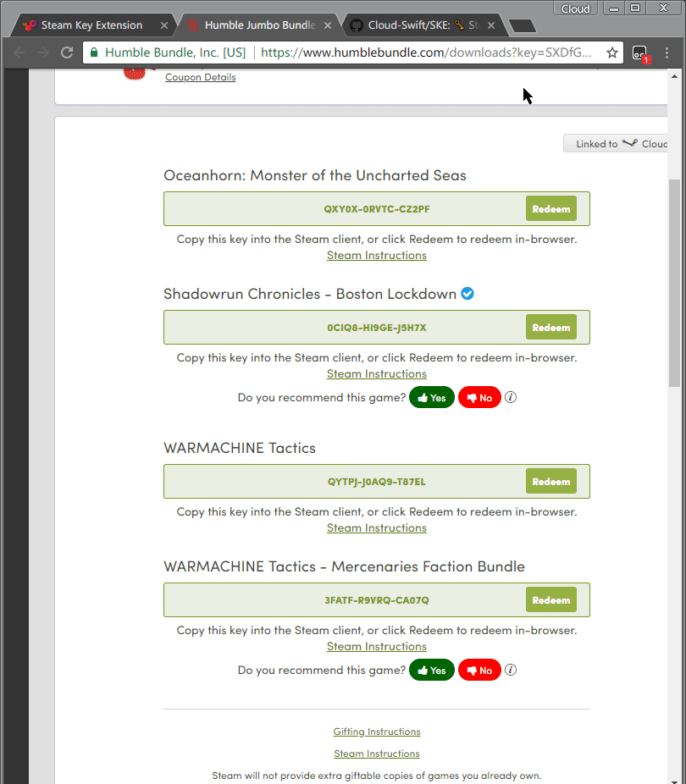Click the scrollbar up arrow
686x784 pixels.
[x=674, y=76]
